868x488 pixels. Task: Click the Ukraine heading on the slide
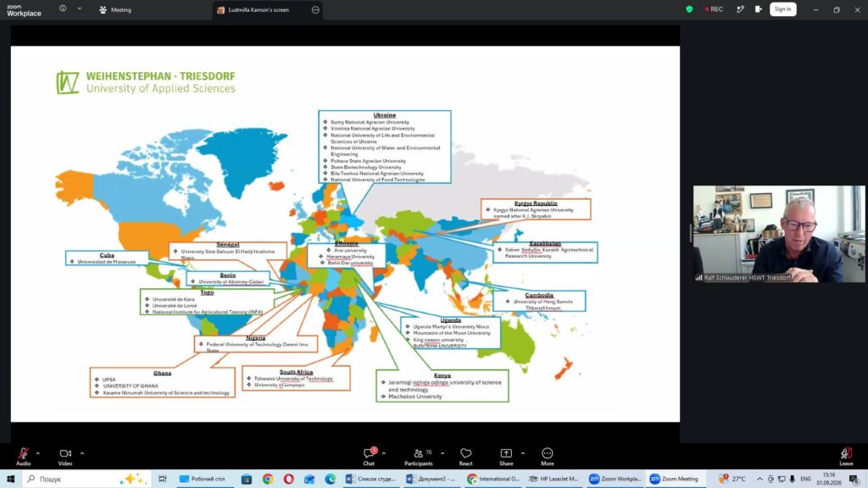pos(384,115)
